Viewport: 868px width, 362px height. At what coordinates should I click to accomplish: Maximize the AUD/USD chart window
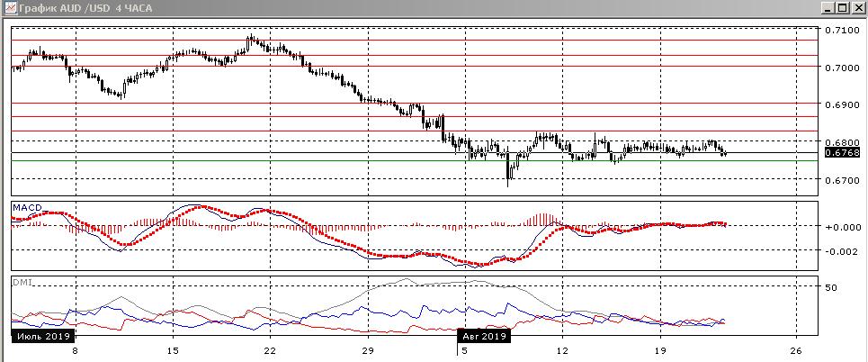(x=844, y=7)
